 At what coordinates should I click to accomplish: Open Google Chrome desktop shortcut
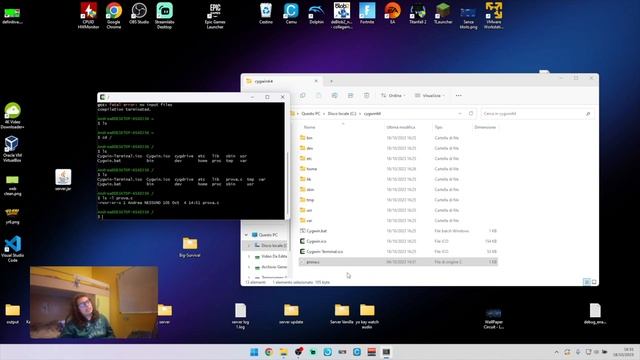[x=114, y=16]
